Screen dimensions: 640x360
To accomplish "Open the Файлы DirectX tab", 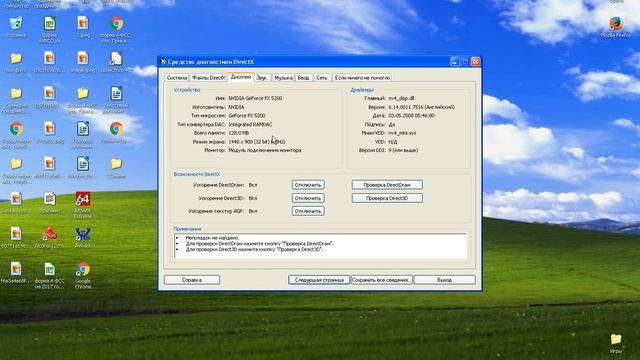I will tap(209, 78).
